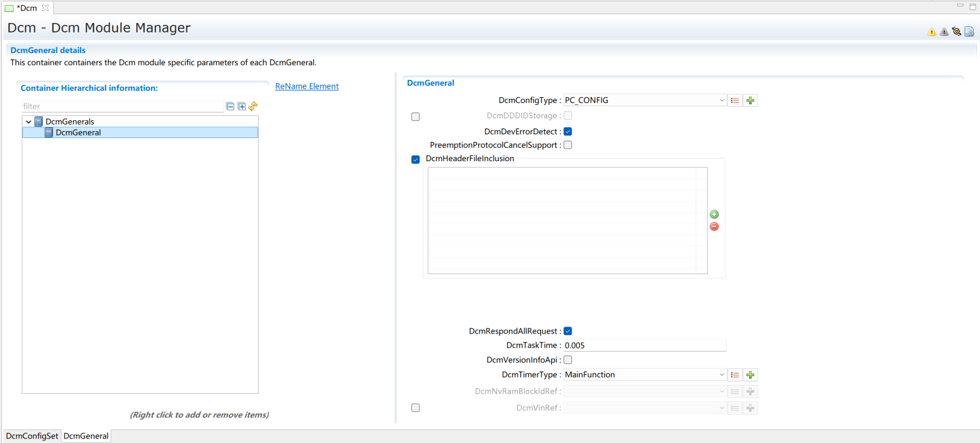Expand all tree items via plus icon
Screen dimensions: 980x443
click(x=242, y=106)
